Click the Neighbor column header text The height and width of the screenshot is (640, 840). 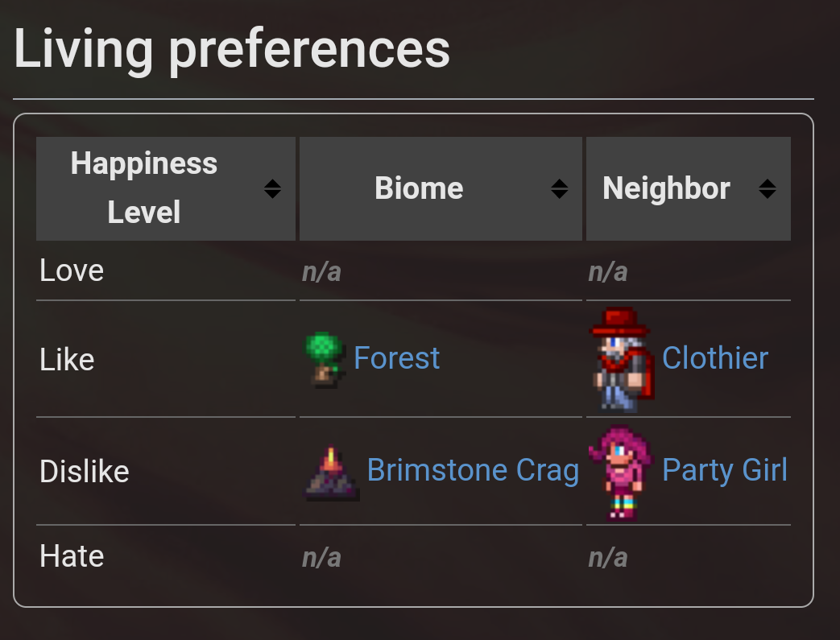pyautogui.click(x=666, y=188)
